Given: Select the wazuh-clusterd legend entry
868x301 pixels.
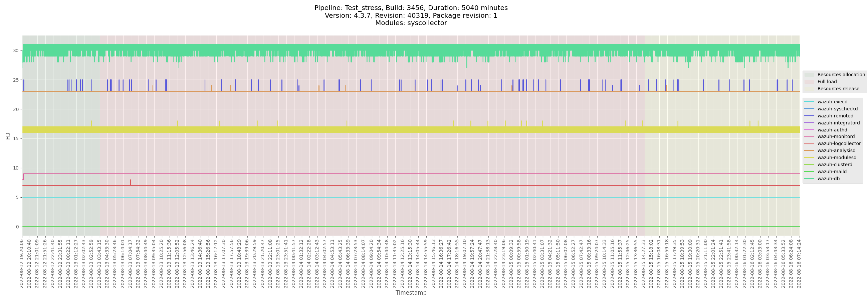Looking at the screenshot, I should pyautogui.click(x=835, y=165).
